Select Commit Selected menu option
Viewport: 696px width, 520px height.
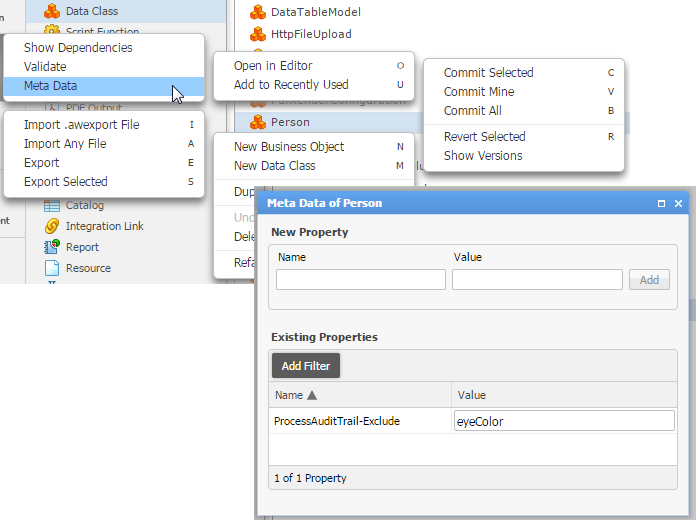[488, 73]
